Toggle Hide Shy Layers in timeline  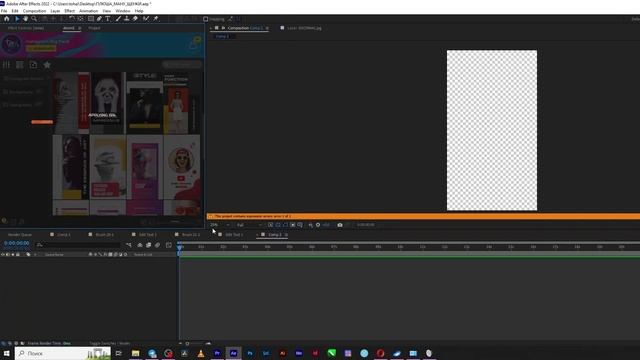(140, 245)
